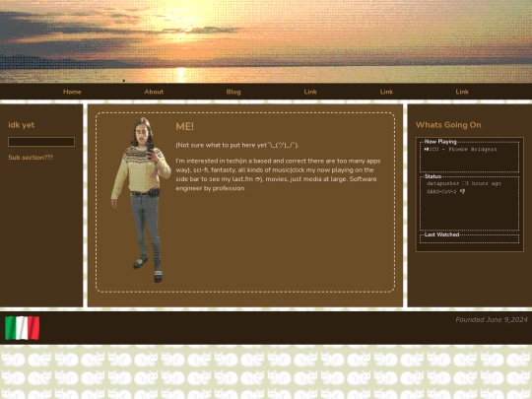Click the Italian flag icon in footer

coord(23,328)
